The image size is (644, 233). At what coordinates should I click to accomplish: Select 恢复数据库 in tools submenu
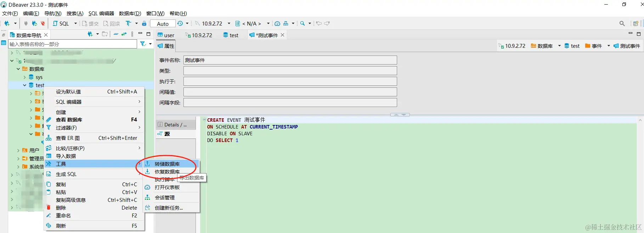(x=171, y=172)
